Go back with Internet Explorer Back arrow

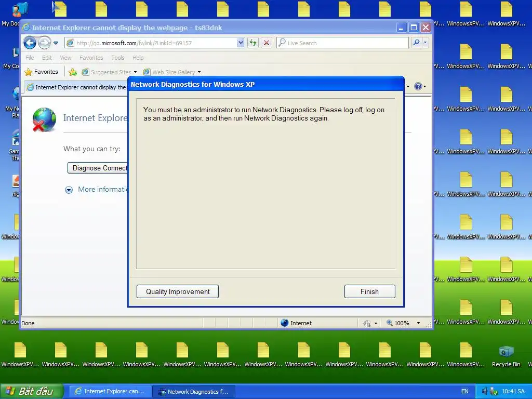(x=30, y=43)
